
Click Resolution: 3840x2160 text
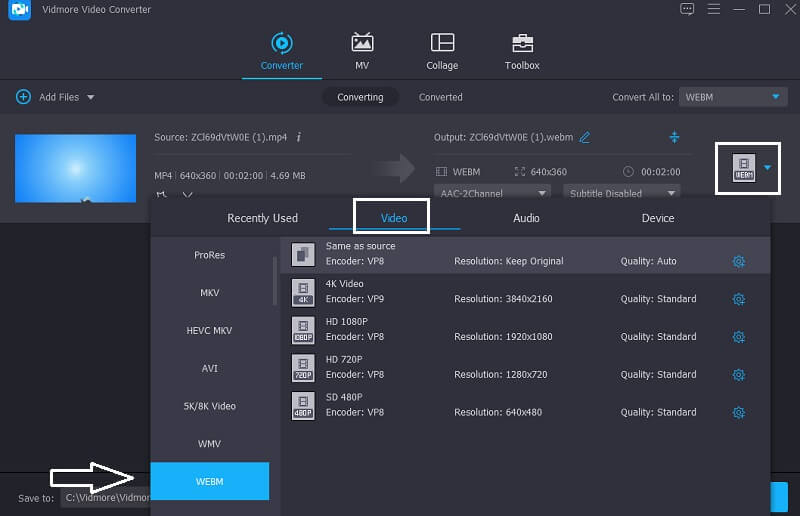tap(503, 299)
